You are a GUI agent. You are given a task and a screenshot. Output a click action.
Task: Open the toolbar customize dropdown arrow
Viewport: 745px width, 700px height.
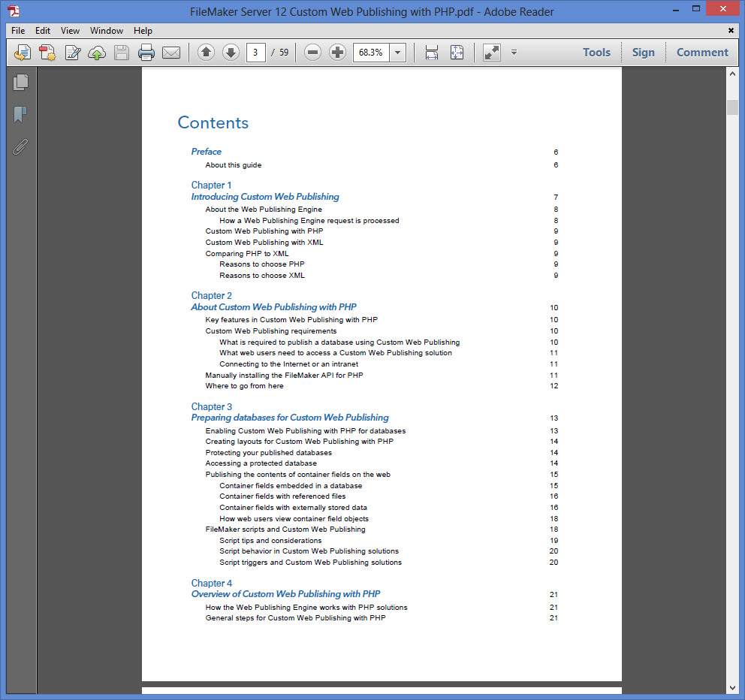point(514,53)
